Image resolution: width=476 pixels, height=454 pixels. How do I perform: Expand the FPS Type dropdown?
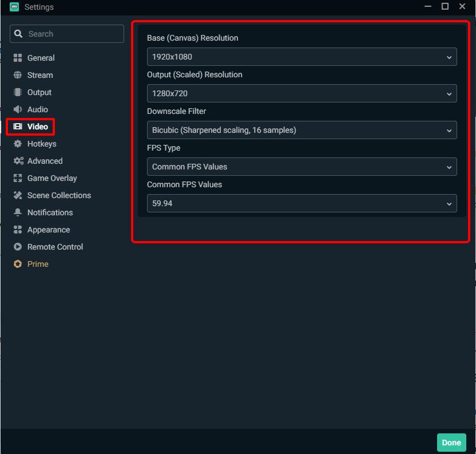click(x=302, y=167)
